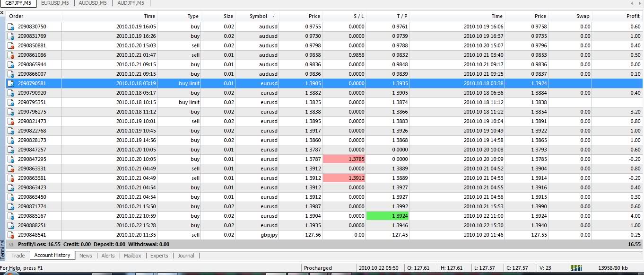
Task: Click the connection status bars icon
Action: [x=576, y=268]
